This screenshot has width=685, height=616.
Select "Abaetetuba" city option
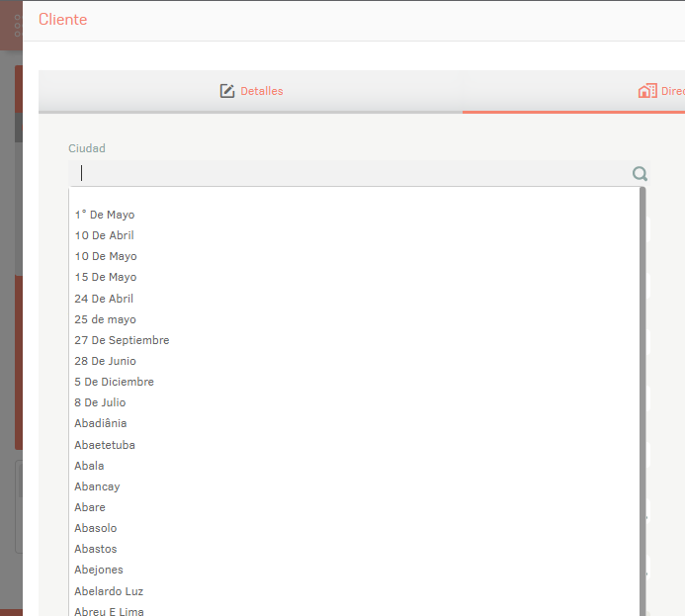tap(354, 445)
